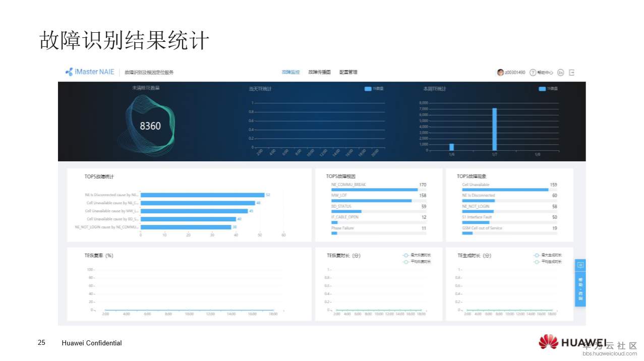This screenshot has height=361, width=644.
Task: Click the TOP5故障根因 panel title
Action: point(341,176)
